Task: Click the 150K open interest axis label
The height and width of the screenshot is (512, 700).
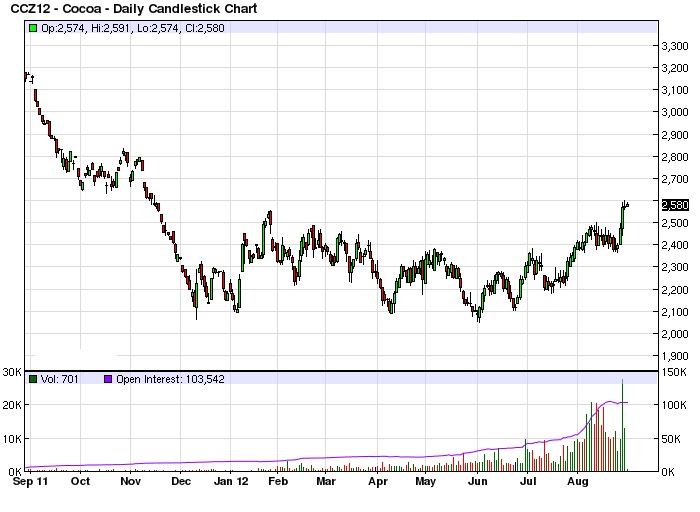Action: pos(674,372)
